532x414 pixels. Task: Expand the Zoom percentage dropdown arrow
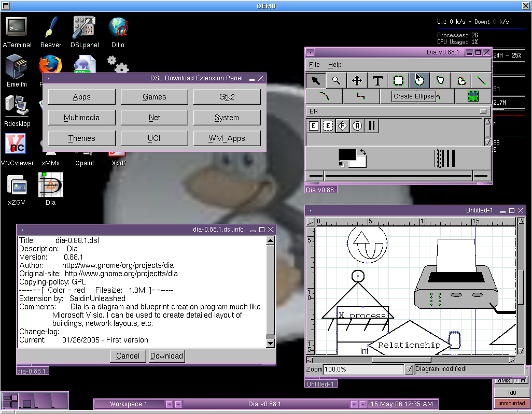click(409, 369)
